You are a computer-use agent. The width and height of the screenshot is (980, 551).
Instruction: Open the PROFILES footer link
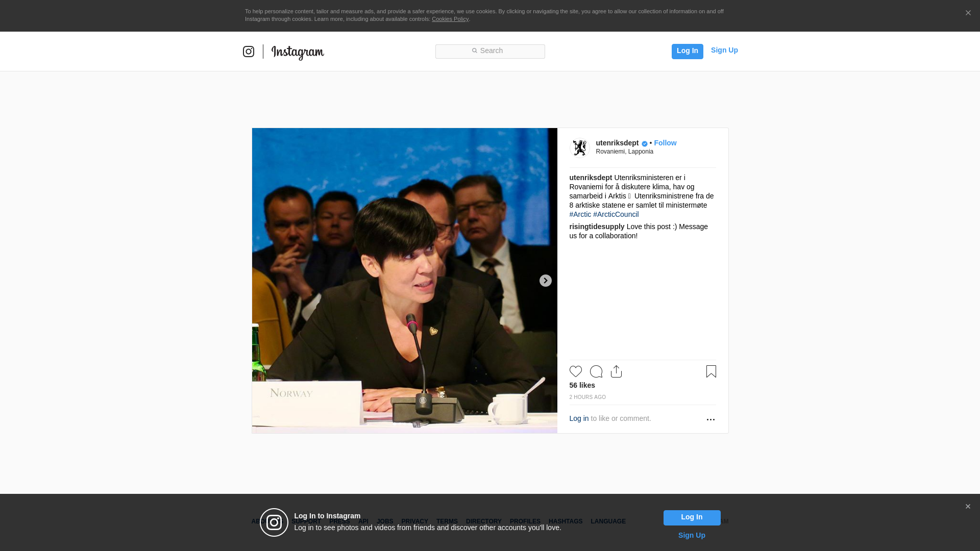525,521
